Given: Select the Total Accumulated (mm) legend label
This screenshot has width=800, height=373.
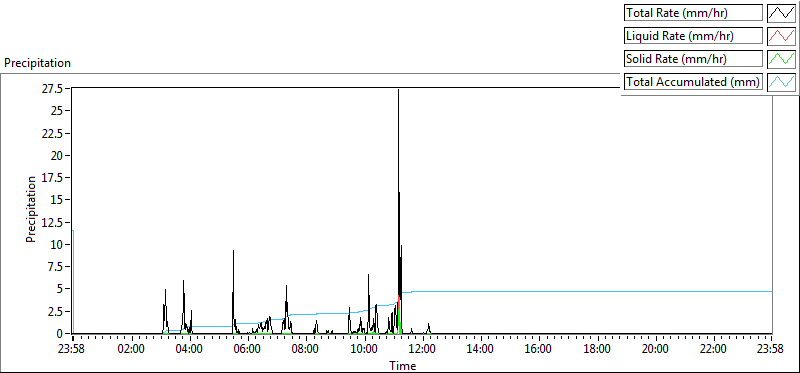Looking at the screenshot, I should coord(693,82).
